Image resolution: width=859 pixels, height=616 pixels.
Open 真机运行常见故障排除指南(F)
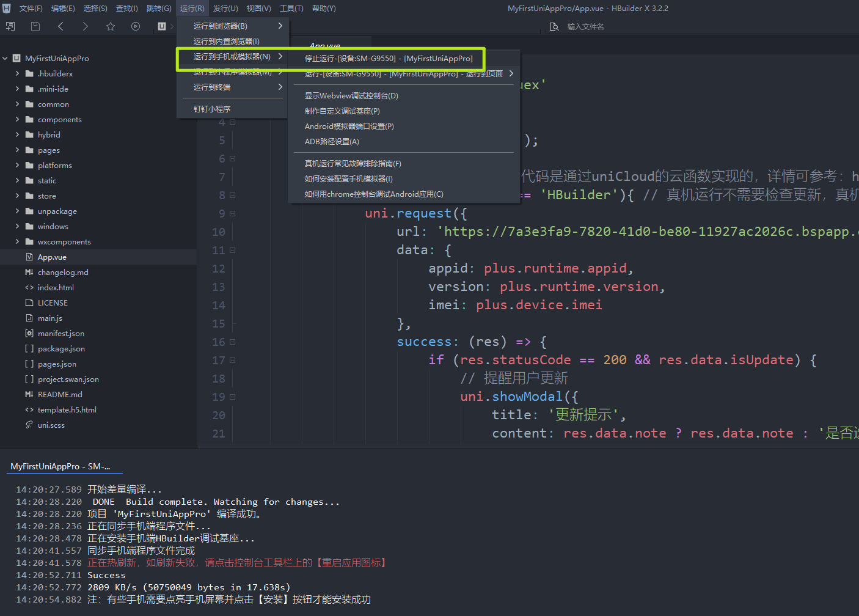[x=404, y=164]
